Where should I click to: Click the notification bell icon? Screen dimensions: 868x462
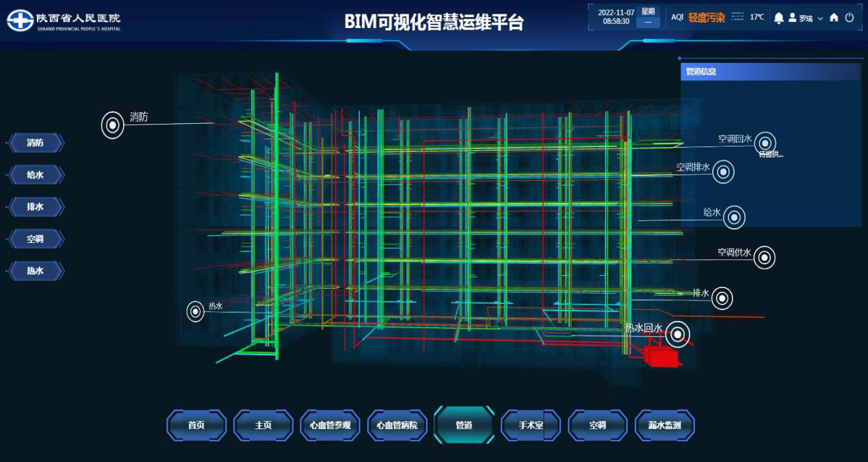[778, 18]
